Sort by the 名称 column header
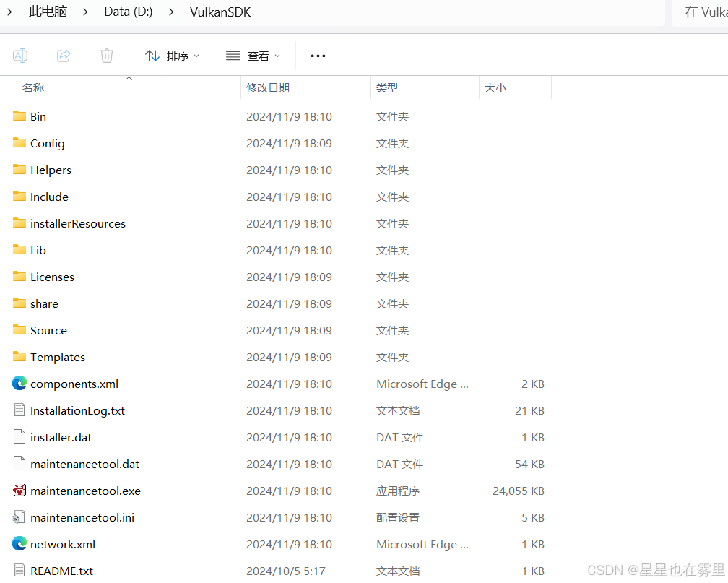The width and height of the screenshot is (728, 583). [x=33, y=88]
